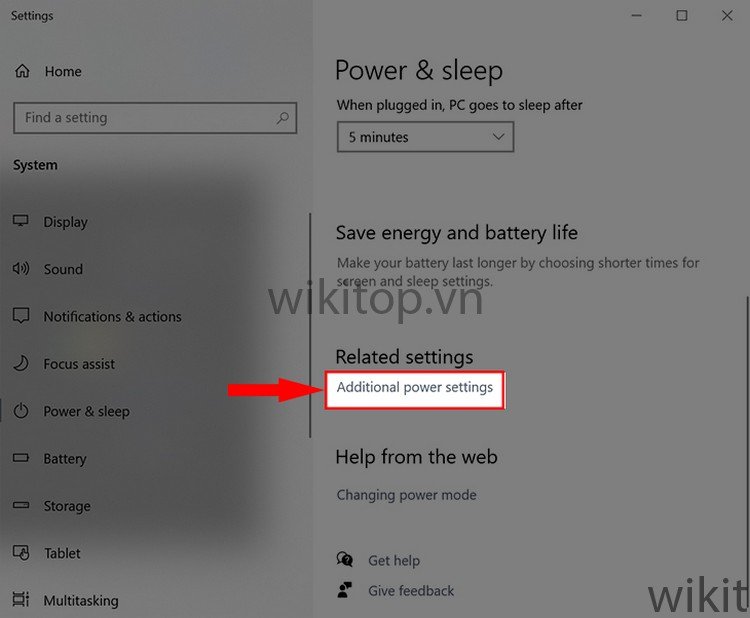The height and width of the screenshot is (618, 750).
Task: Click the Home house icon
Action: 22,71
